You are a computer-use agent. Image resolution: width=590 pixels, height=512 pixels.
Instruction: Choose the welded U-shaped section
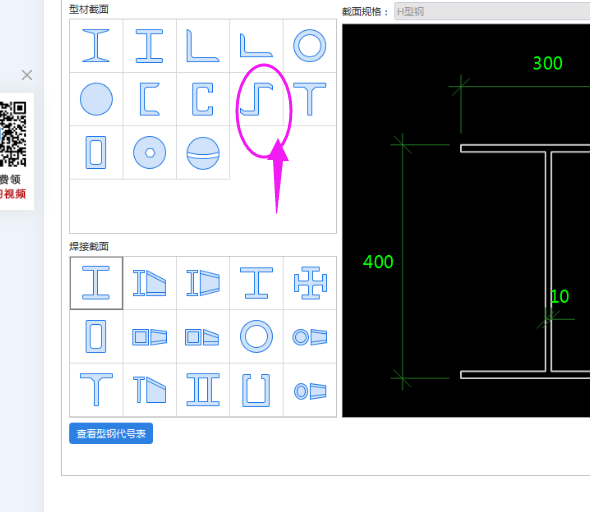tap(256, 390)
